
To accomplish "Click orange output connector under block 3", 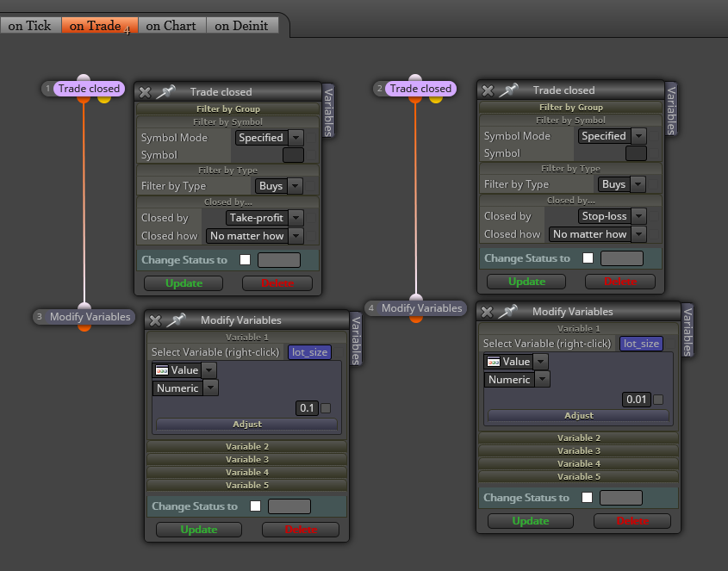I will 84,328.
